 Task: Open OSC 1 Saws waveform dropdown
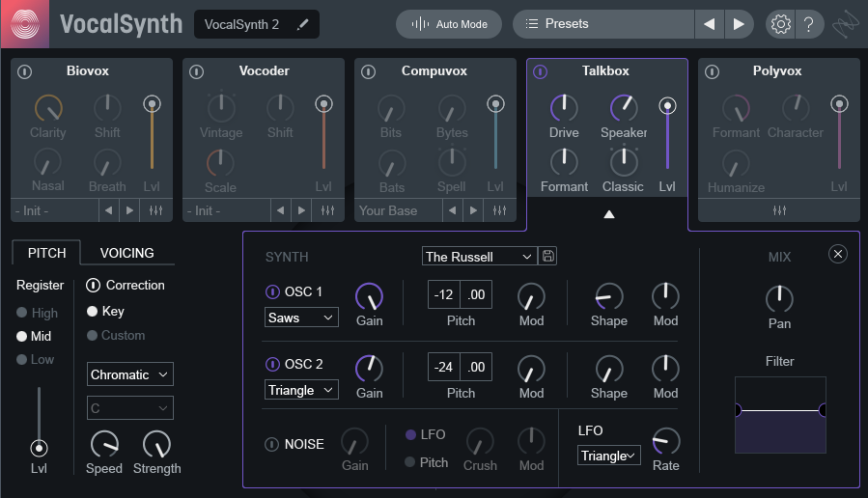pyautogui.click(x=301, y=318)
